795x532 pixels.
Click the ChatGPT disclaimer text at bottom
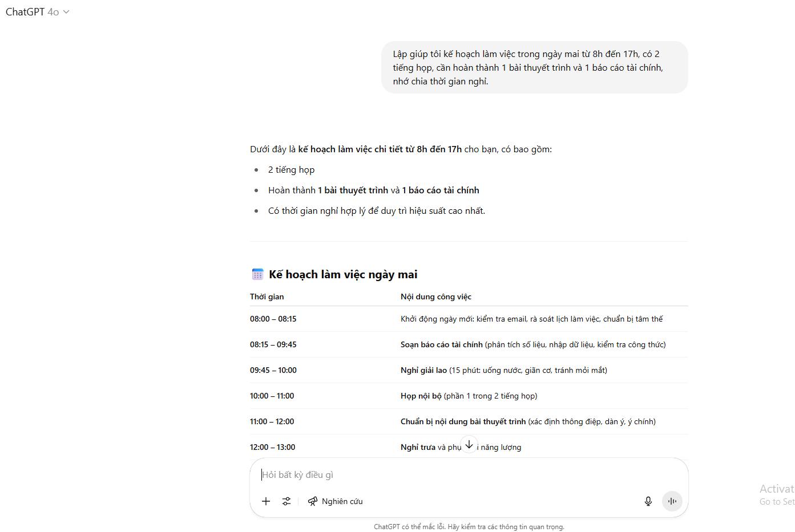pos(469,527)
